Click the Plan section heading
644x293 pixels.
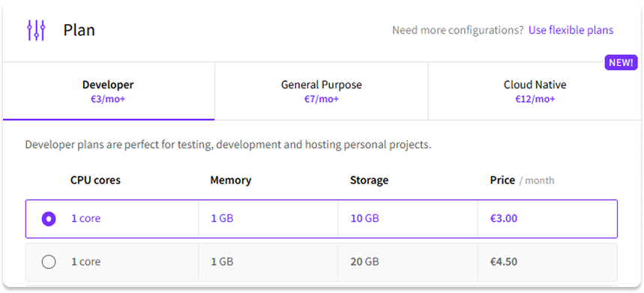[x=79, y=31]
